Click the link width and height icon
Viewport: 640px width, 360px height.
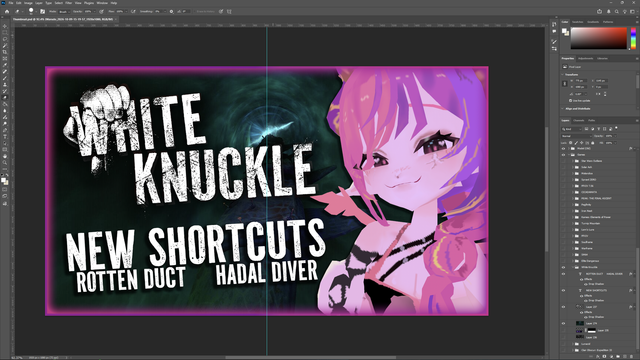click(565, 84)
